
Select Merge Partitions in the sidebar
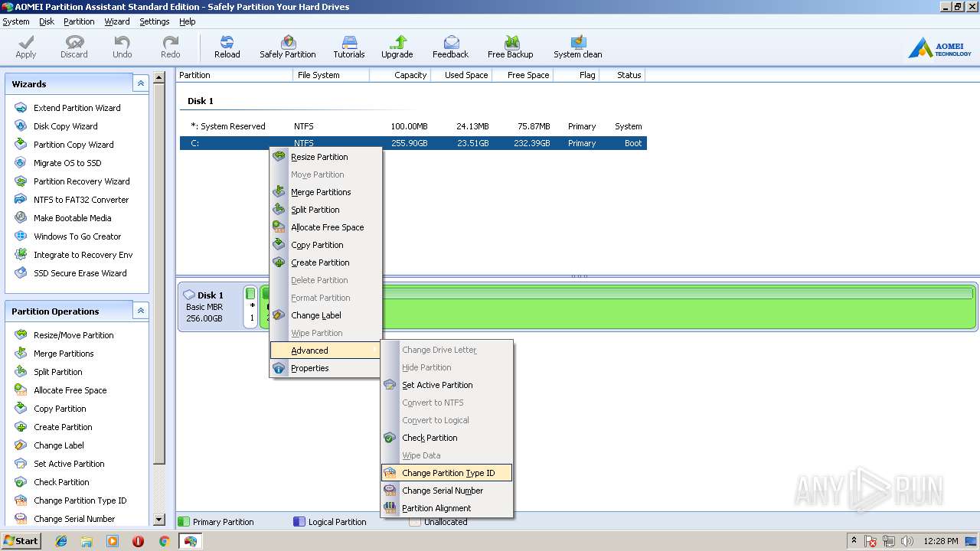point(64,354)
